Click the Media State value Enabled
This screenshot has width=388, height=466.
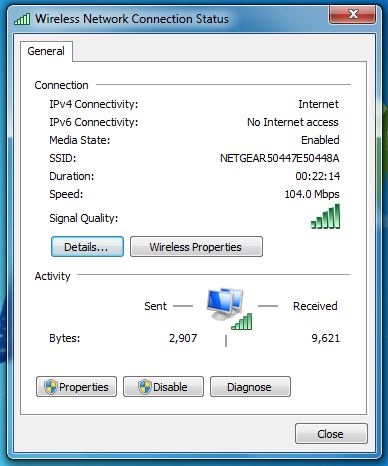click(320, 140)
